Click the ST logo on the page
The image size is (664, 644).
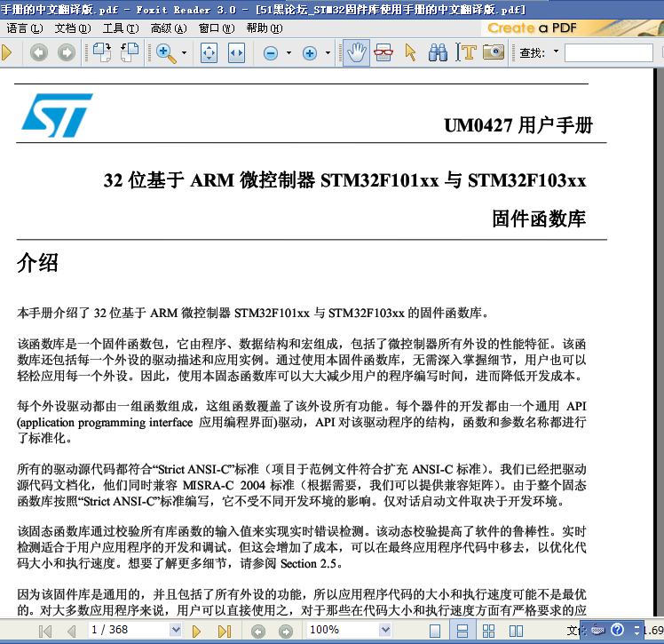pyautogui.click(x=57, y=115)
